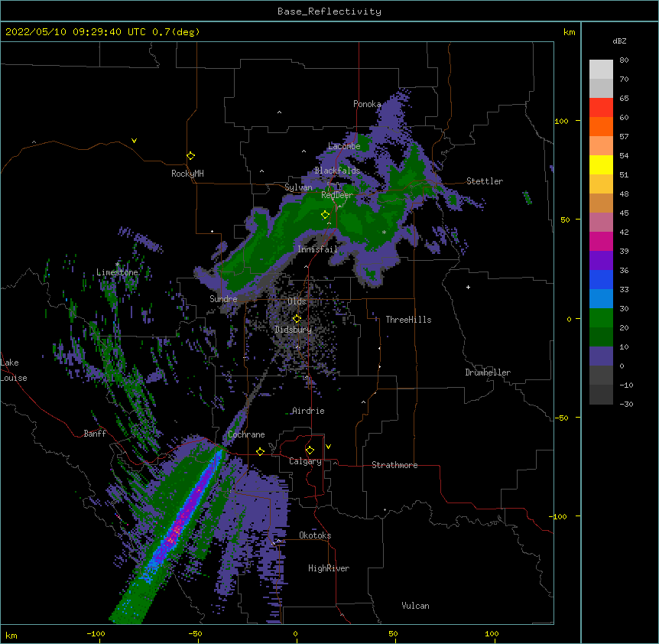This screenshot has width=659, height=644.
Task: Click the yellow diamond marker between Olds and Didsbury
Action: [297, 319]
